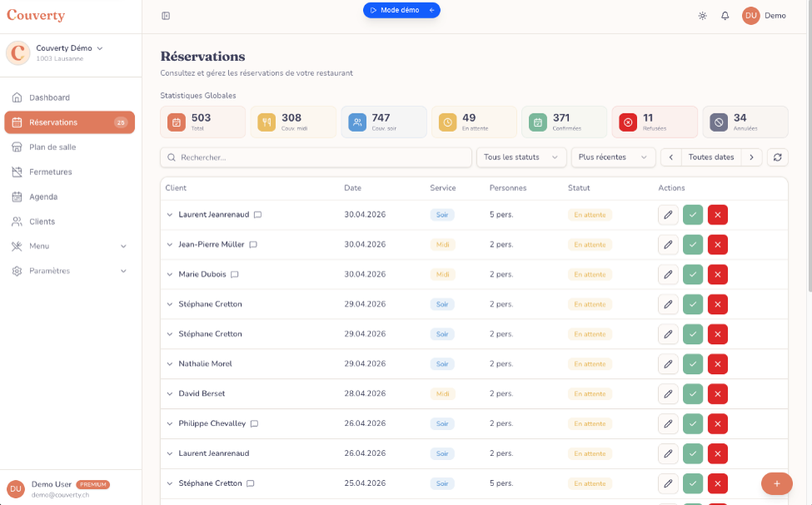Open the Demo user account menu
Screen dimensions: 812x505
(x=764, y=16)
